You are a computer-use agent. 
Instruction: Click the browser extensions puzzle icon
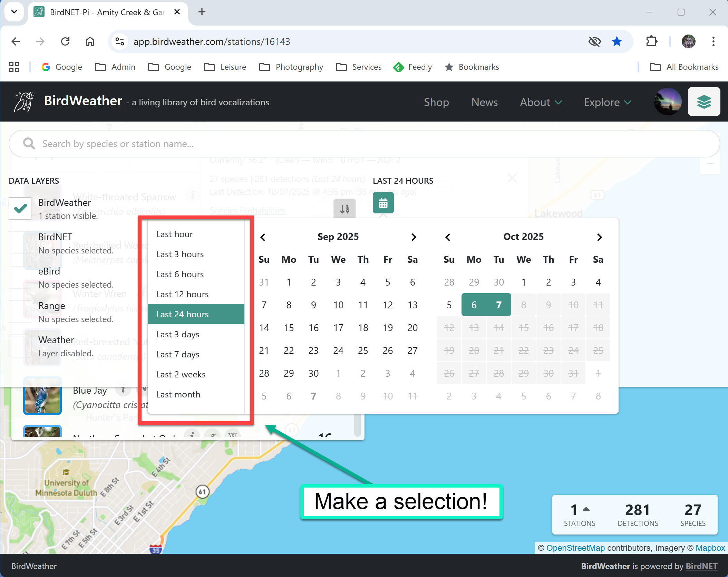(651, 41)
